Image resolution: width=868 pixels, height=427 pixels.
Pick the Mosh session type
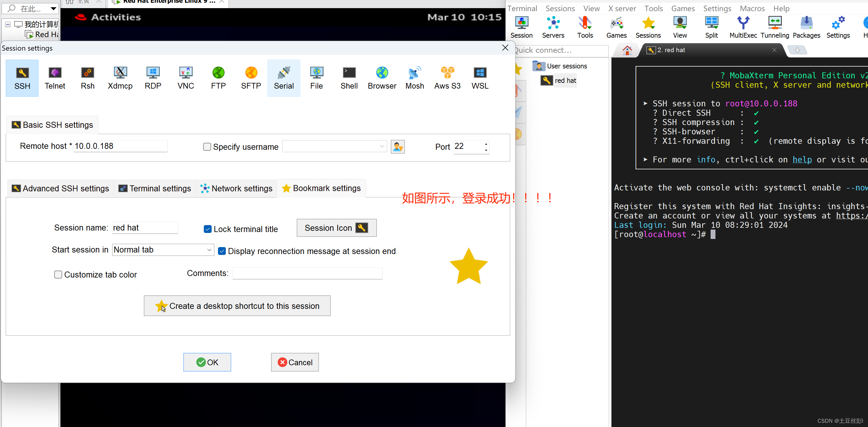click(415, 78)
